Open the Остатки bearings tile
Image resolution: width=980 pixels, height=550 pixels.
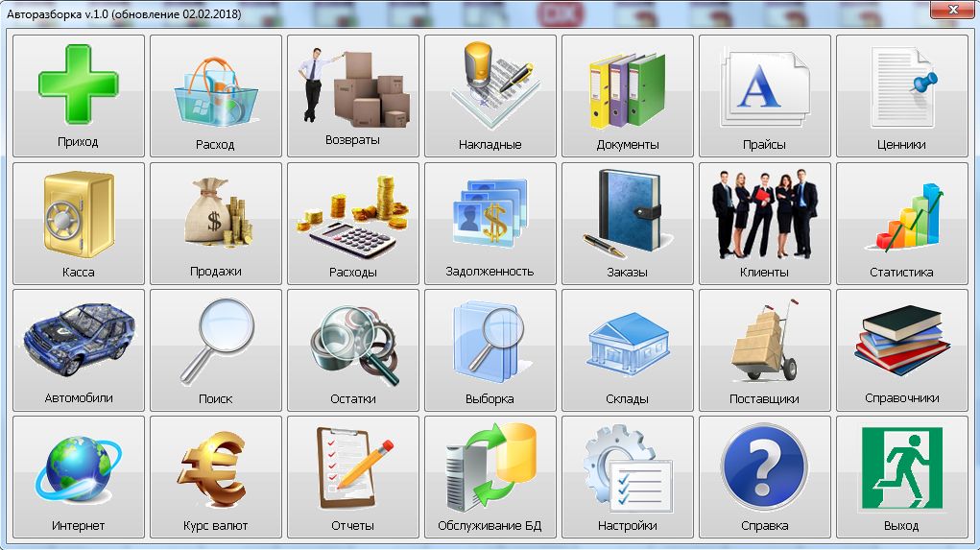352,350
